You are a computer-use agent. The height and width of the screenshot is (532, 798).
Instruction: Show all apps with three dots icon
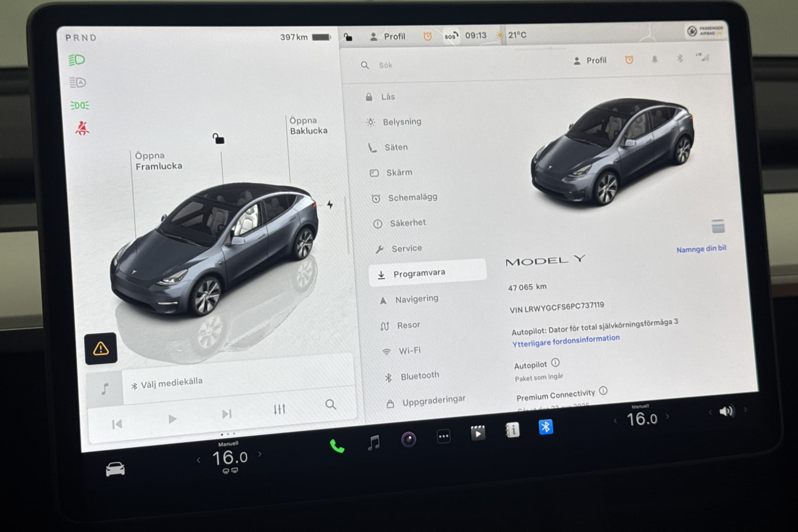click(444, 436)
